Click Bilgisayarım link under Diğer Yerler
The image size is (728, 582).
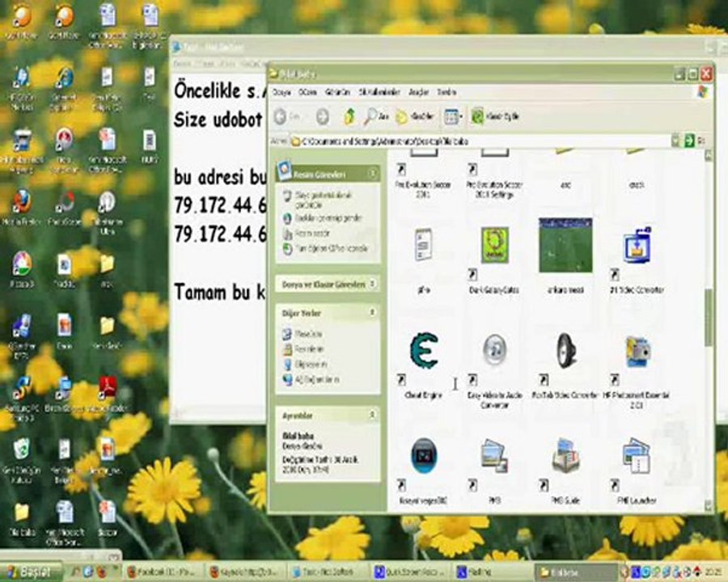point(310,365)
